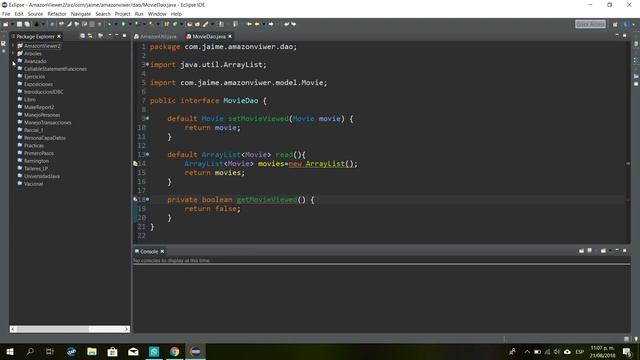Open dropdown arrow next to Run button

pos(130,24)
